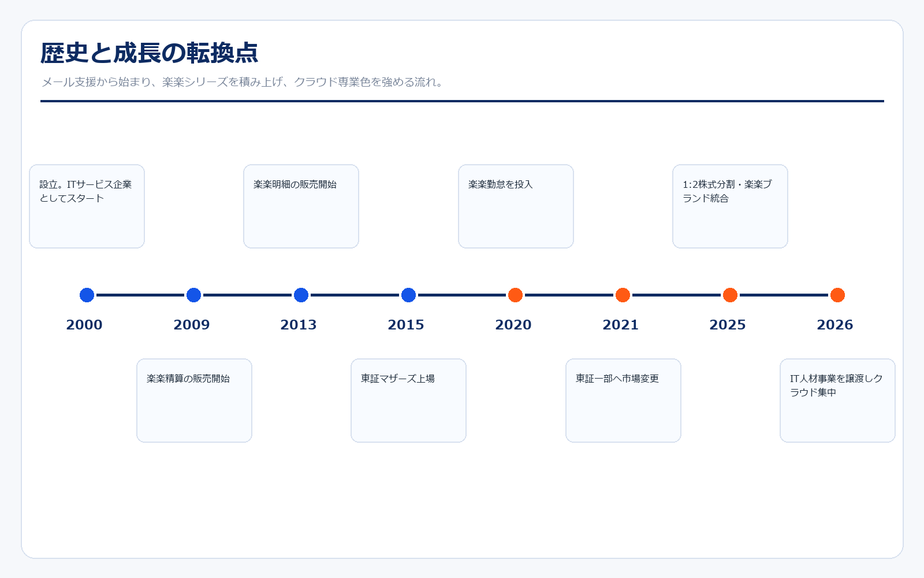Select the 東証マザーズ上場 card
924x578 pixels.
(408, 401)
